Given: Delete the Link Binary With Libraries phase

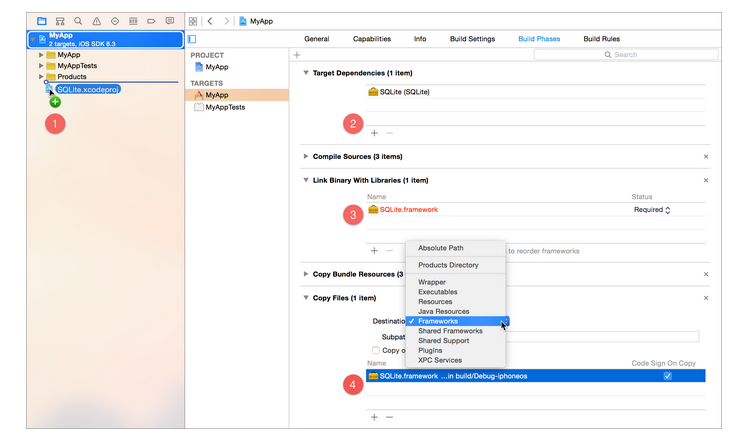Looking at the screenshot, I should [x=706, y=180].
